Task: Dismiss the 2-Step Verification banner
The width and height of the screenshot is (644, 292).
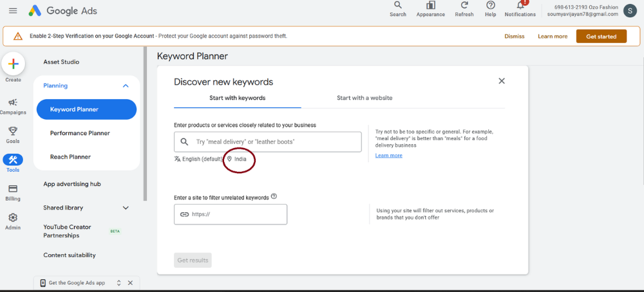Action: click(515, 37)
